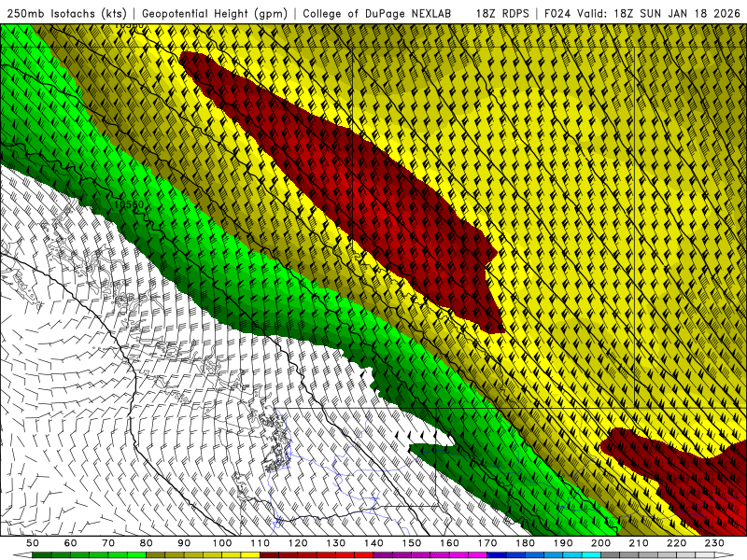
Task: Click the colorbar value label '110'
Action: click(x=261, y=543)
